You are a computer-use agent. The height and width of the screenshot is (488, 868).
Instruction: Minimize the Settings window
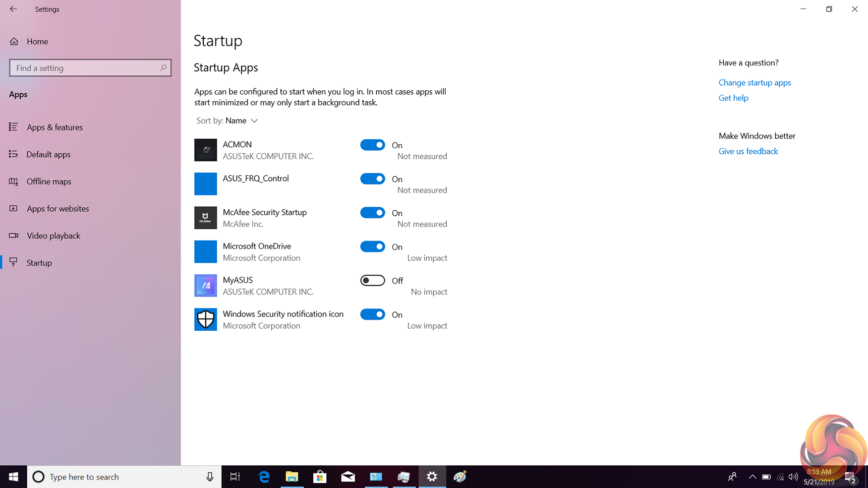pyautogui.click(x=803, y=9)
